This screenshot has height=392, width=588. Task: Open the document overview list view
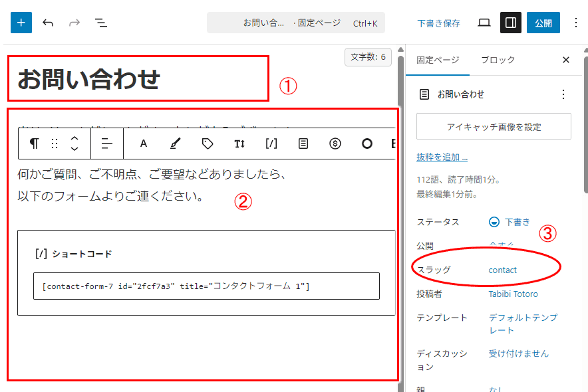point(101,23)
